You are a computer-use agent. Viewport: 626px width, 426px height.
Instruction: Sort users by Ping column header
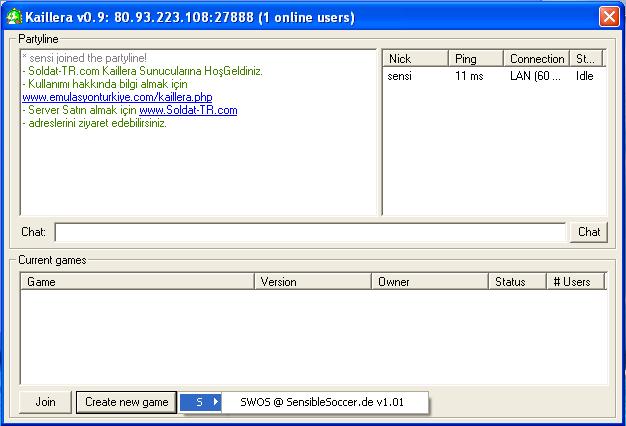475,59
